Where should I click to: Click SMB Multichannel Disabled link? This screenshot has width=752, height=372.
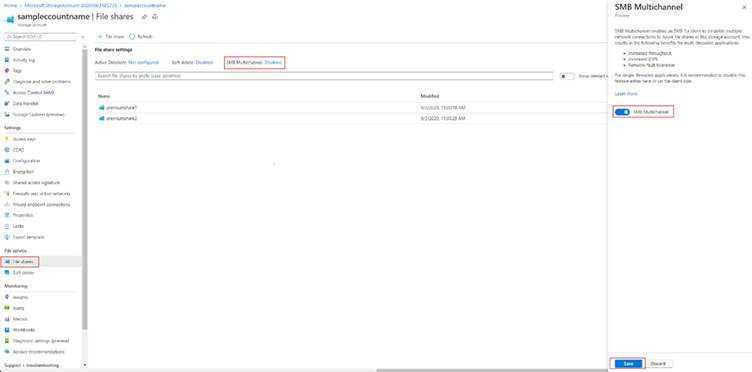click(x=273, y=62)
